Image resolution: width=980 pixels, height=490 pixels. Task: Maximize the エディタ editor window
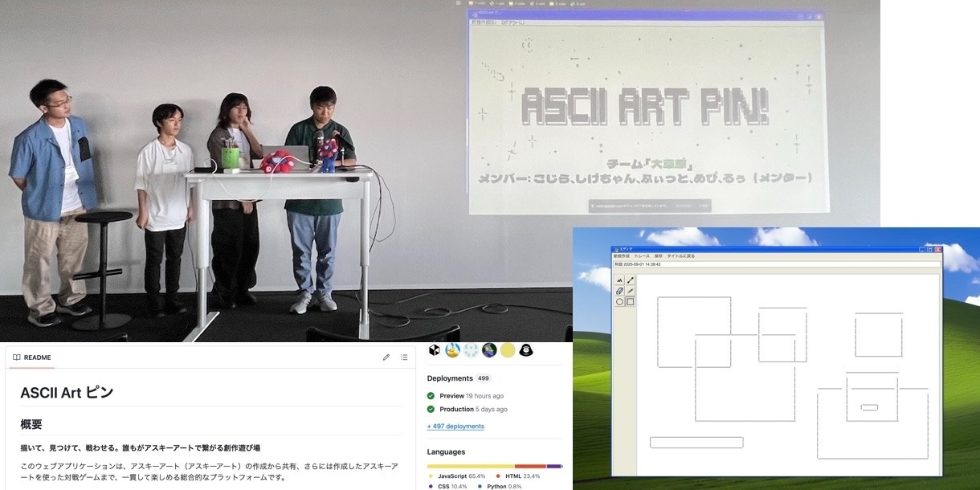point(930,249)
